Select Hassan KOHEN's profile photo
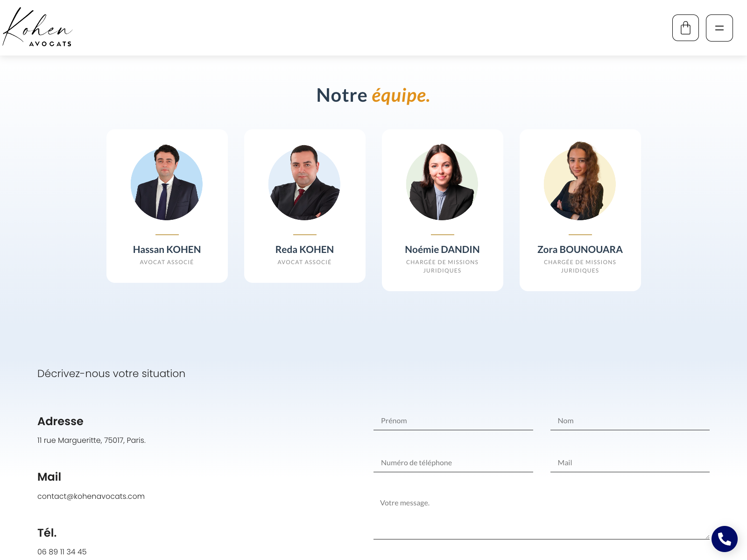 pyautogui.click(x=167, y=184)
